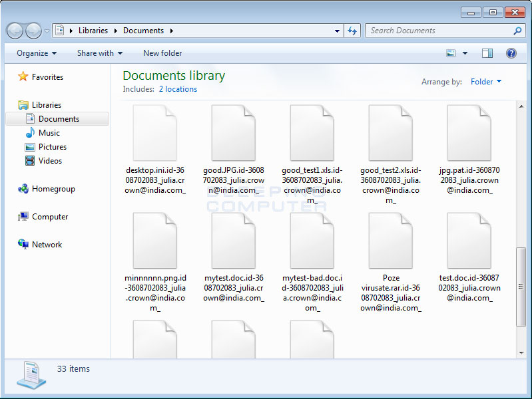Click the Pictures library icon

[x=30, y=147]
